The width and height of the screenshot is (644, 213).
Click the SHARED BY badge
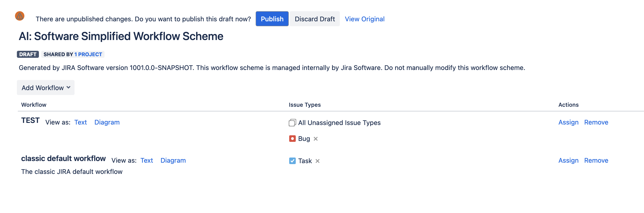(58, 54)
